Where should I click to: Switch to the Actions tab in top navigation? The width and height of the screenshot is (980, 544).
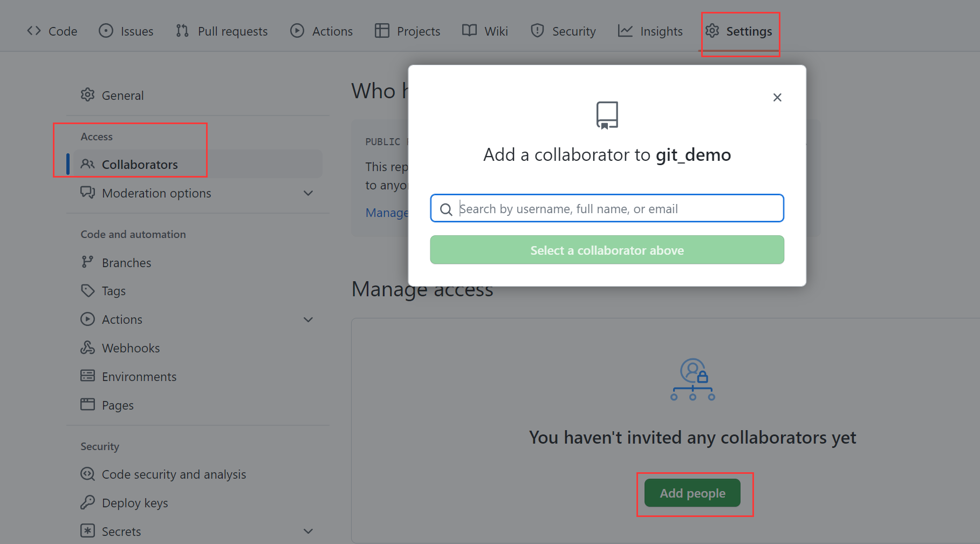pyautogui.click(x=321, y=31)
